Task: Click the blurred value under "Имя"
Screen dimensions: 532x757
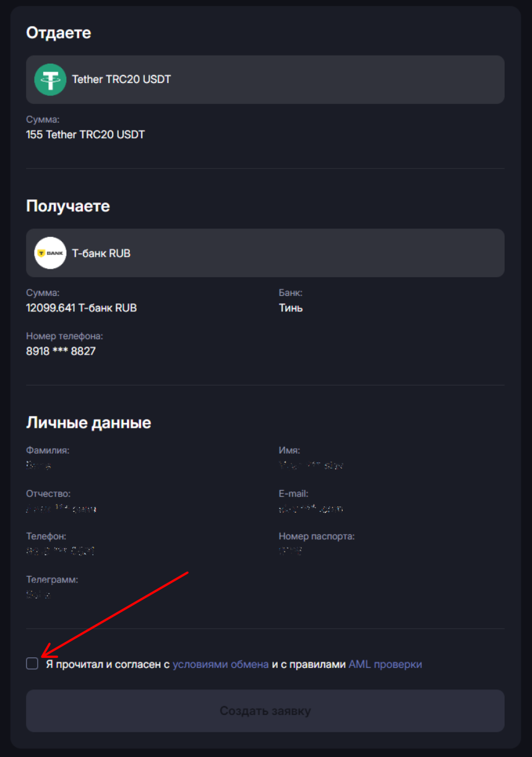Action: tap(311, 465)
